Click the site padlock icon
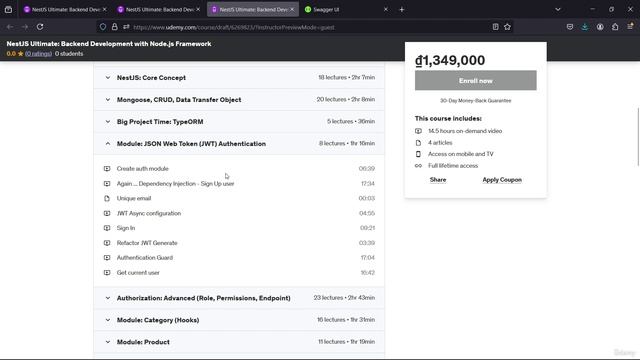Image resolution: width=640 pixels, height=360 pixels. [x=115, y=27]
